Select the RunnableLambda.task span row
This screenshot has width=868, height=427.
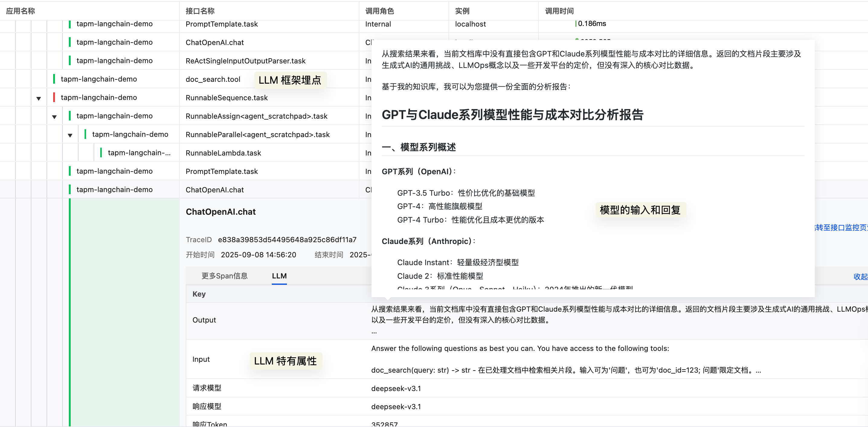[223, 153]
